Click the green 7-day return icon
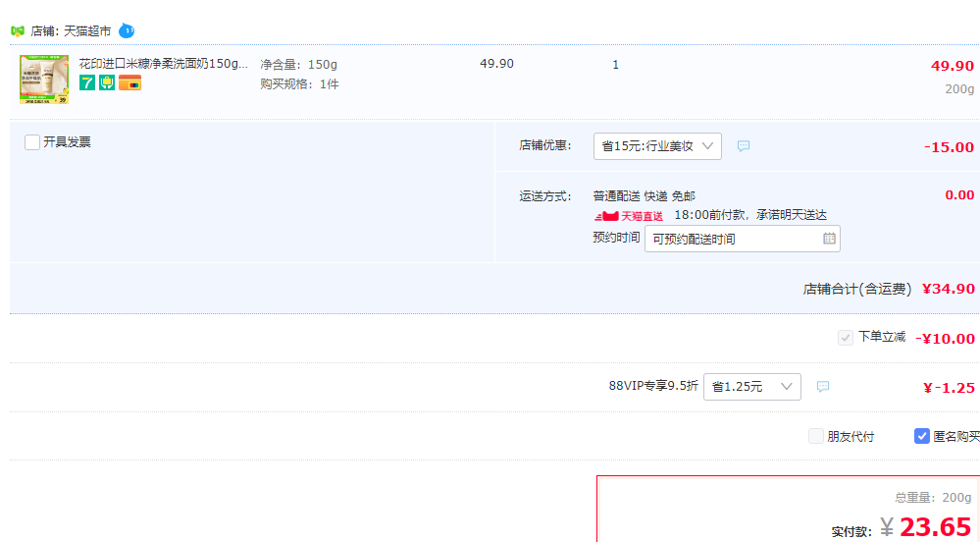The image size is (980, 542). click(87, 82)
